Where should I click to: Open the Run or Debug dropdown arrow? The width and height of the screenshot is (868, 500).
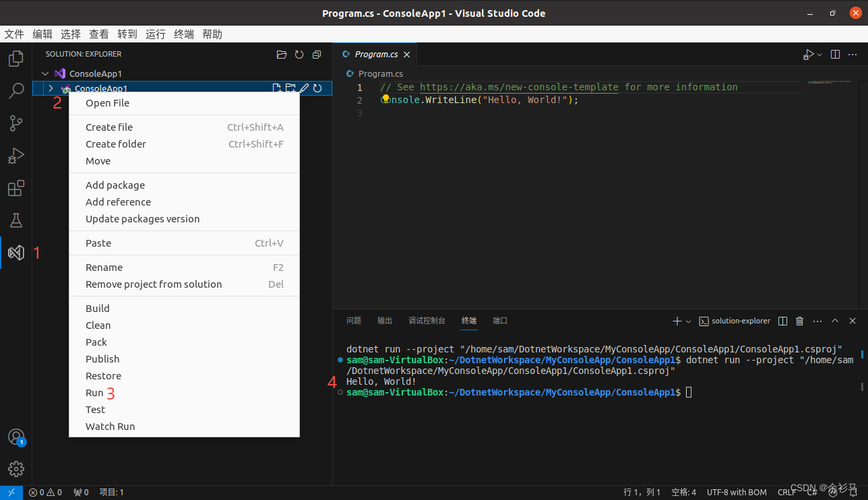pyautogui.click(x=819, y=55)
